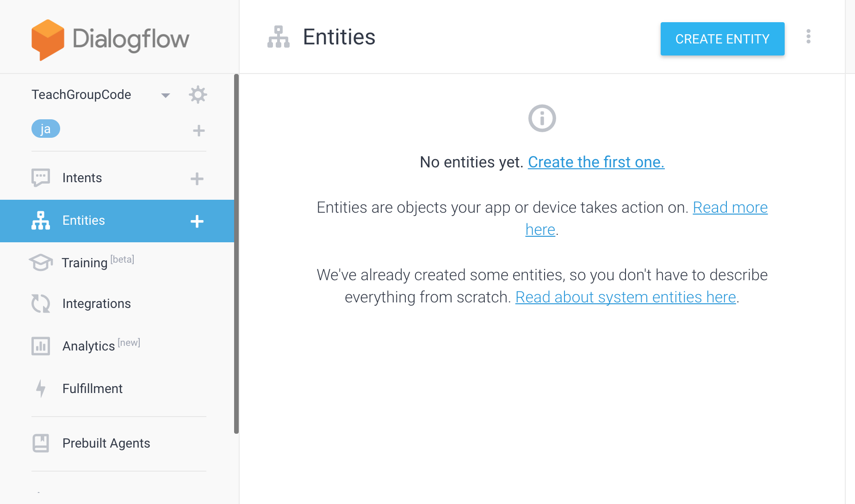
Task: Click the info circle icon
Action: (542, 118)
